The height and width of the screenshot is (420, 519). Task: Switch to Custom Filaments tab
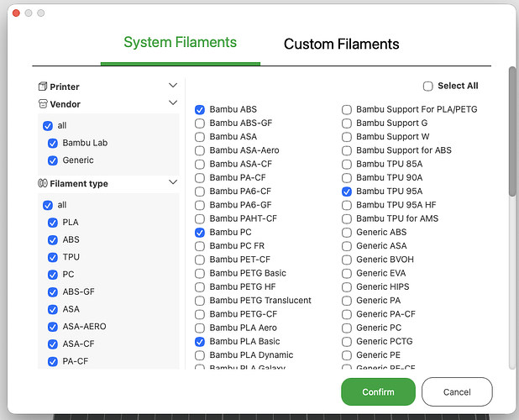pos(341,44)
